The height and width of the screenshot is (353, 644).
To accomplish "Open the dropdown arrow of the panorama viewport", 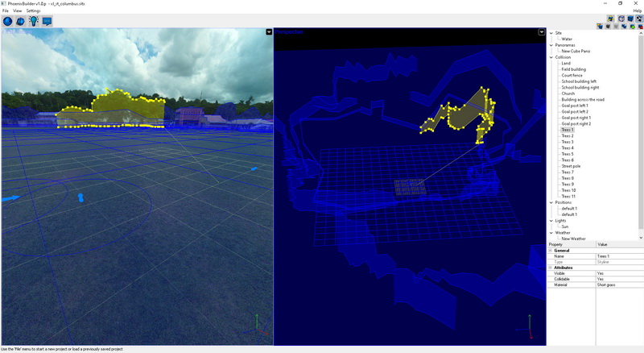I will coord(268,32).
